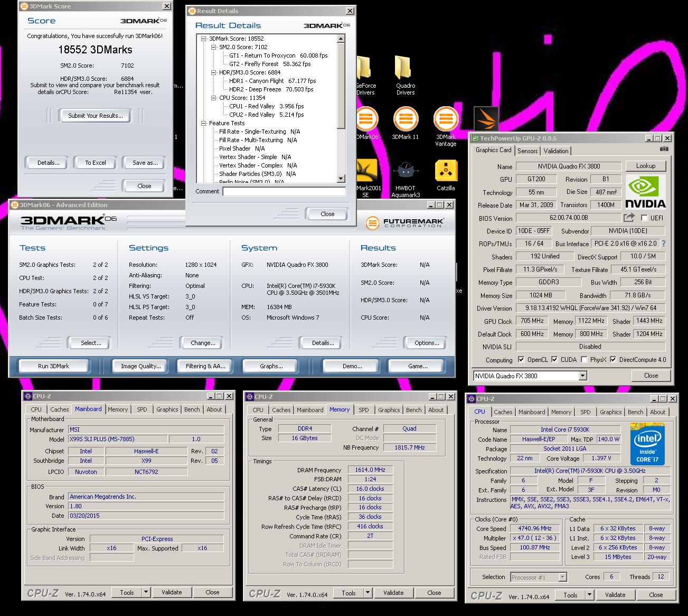Click the bus interface question mark in GPU-Z
Screen dimensions: 688x616
pyautogui.click(x=664, y=244)
